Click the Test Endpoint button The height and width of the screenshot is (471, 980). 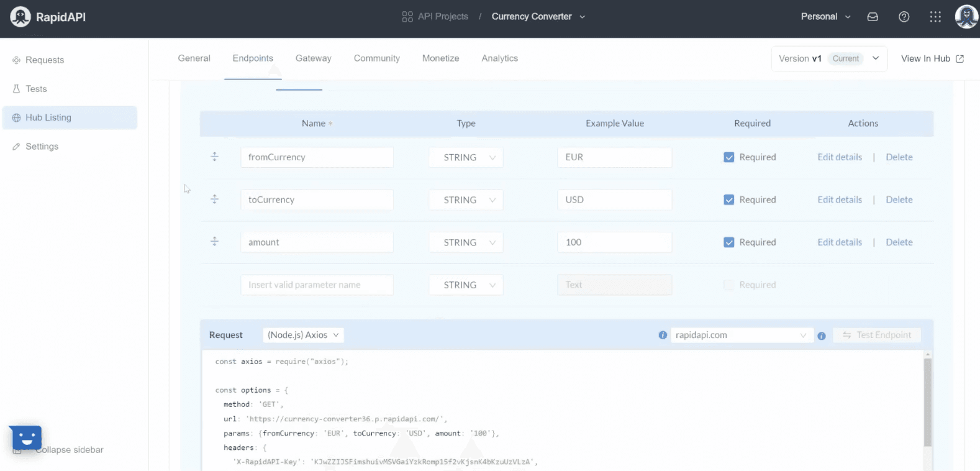877,335
